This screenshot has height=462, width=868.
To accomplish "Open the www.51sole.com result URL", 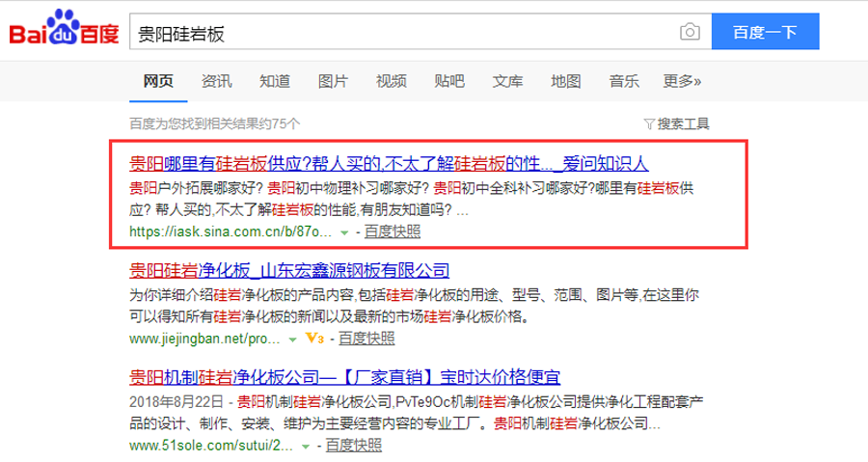I will coord(211,446).
